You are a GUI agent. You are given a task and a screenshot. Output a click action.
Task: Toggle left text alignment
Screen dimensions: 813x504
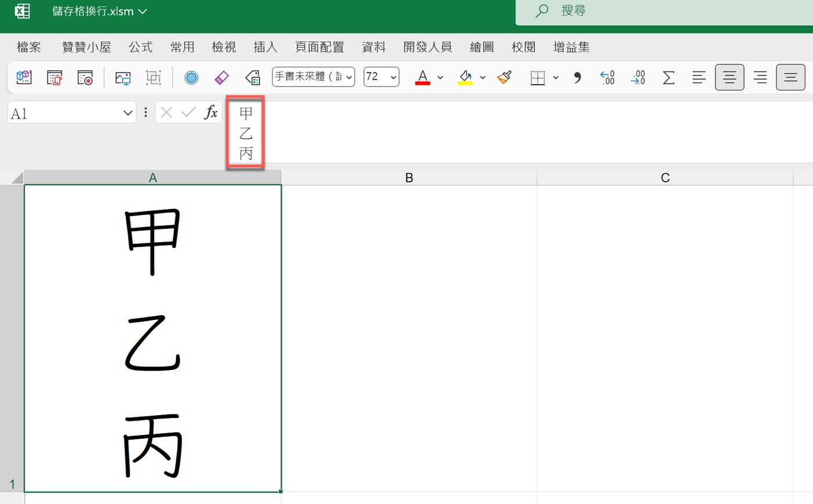pos(699,77)
